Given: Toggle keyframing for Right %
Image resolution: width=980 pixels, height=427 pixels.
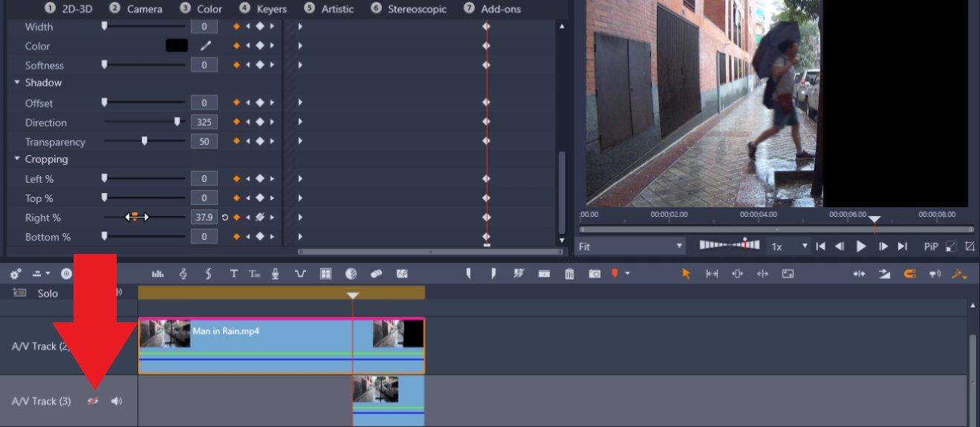Looking at the screenshot, I should coord(236,218).
